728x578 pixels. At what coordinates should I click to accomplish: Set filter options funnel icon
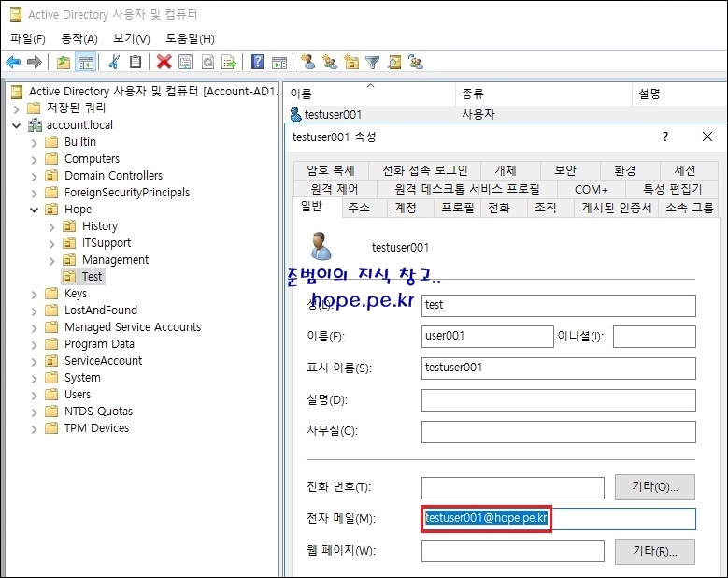[372, 62]
